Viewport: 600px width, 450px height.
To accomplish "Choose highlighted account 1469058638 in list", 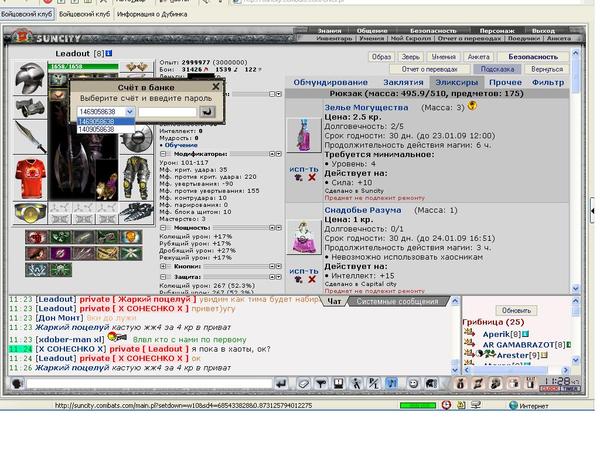I will [106, 121].
